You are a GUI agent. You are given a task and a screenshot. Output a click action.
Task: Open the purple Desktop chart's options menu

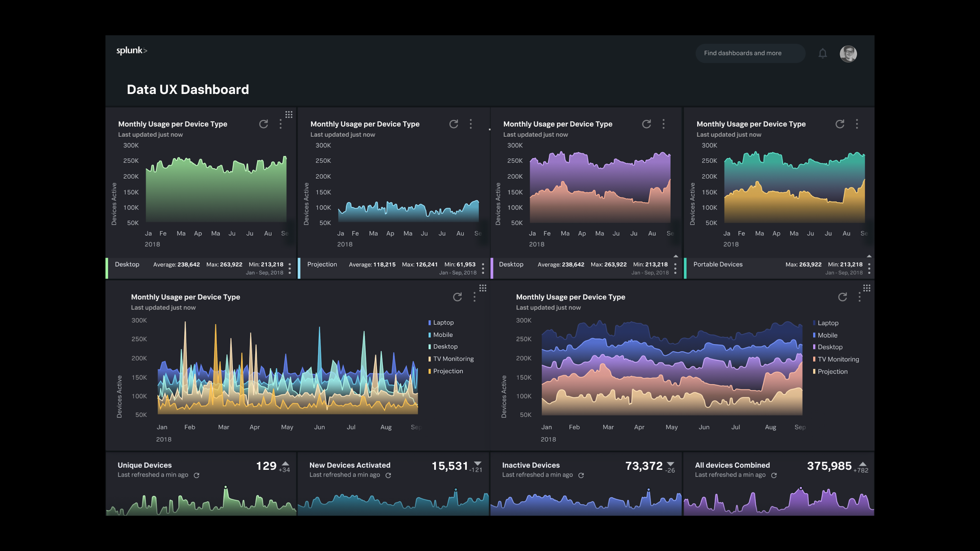(x=663, y=124)
